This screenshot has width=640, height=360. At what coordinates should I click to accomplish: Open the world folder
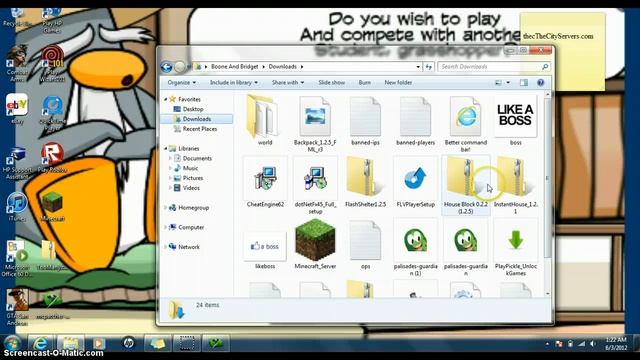click(x=264, y=120)
